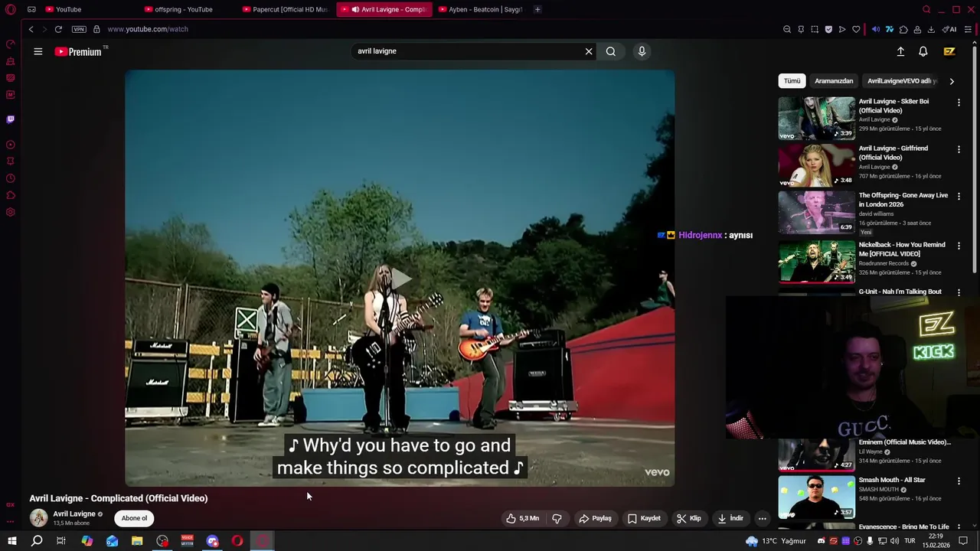This screenshot has width=980, height=551.
Task: Open the Girlfriend video thumbnail
Action: pyautogui.click(x=816, y=165)
